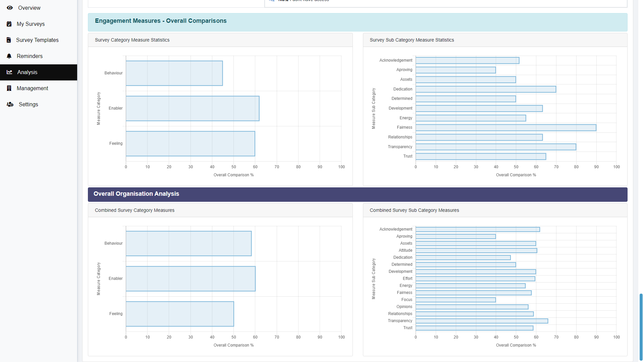Screen dimensions: 644x362
Task: Open the Settings page
Action: [x=39, y=105]
